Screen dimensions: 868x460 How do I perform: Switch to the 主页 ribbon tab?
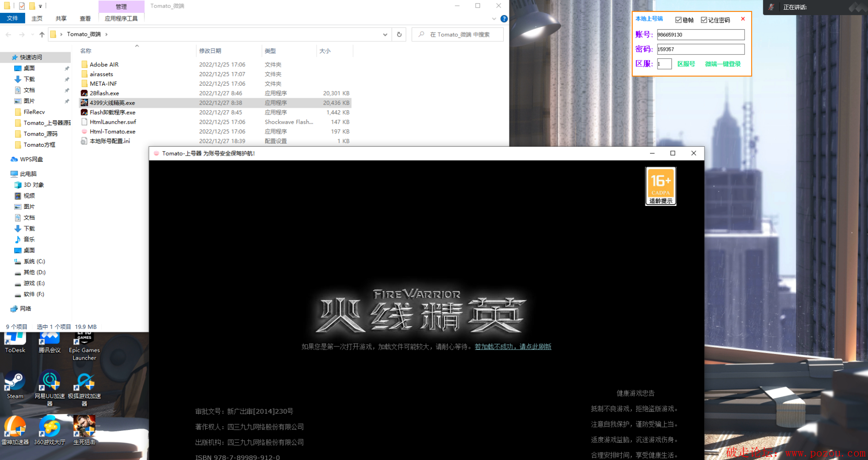pyautogui.click(x=37, y=18)
